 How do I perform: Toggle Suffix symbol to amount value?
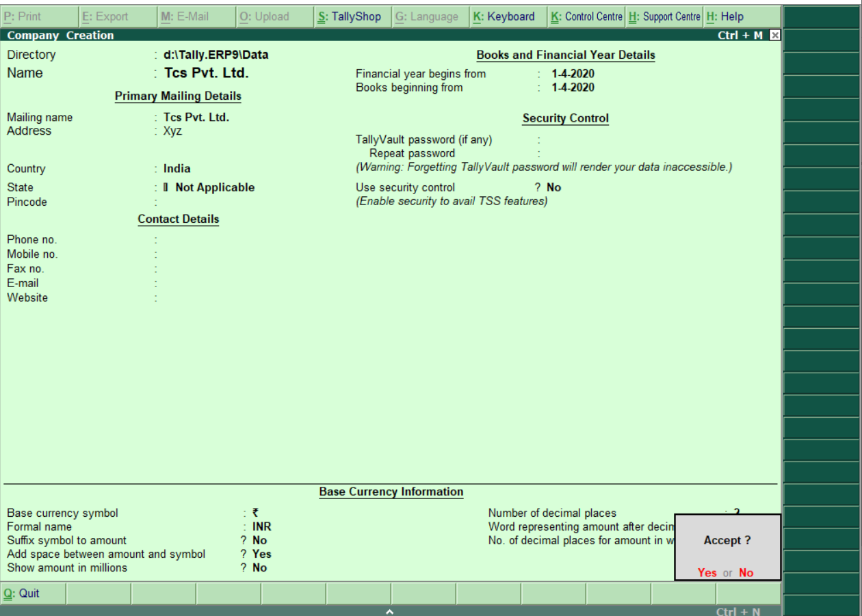click(x=260, y=541)
